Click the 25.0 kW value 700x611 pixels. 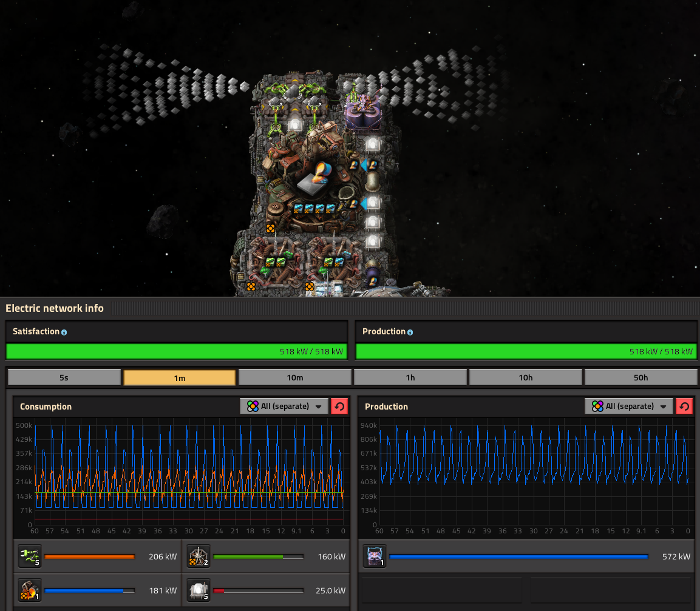coord(330,590)
